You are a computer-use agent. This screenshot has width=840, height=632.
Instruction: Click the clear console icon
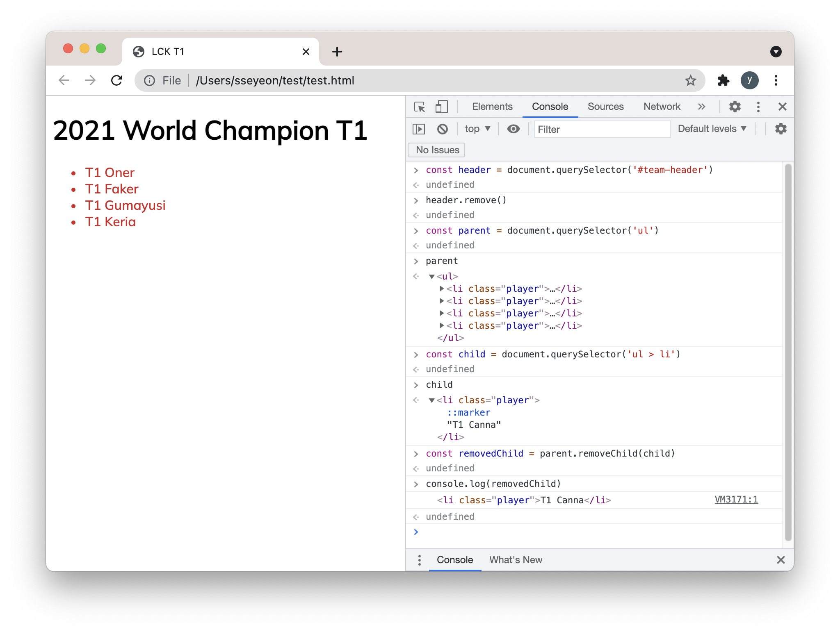[442, 129]
